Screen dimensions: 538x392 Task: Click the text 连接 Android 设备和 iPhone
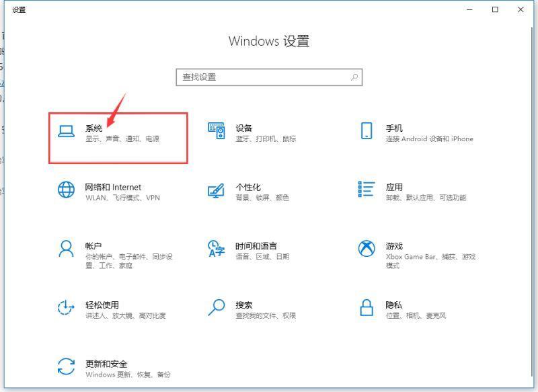430,139
